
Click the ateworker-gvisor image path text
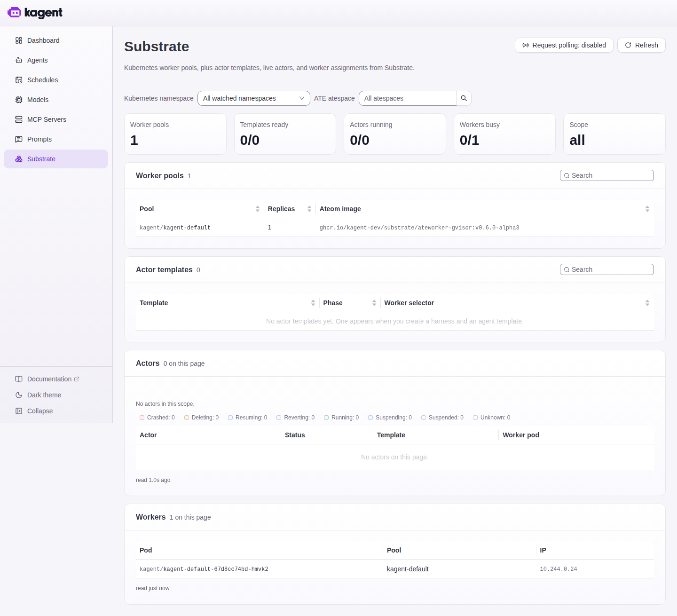[419, 228]
